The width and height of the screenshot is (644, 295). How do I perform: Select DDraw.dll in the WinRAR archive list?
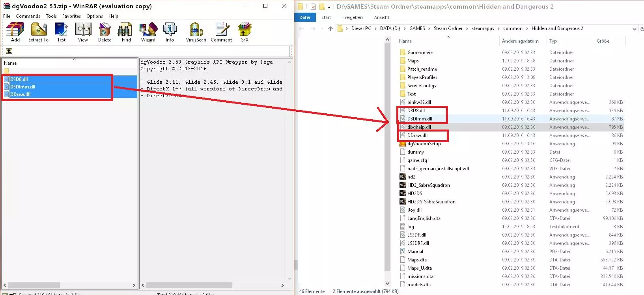tap(70, 94)
